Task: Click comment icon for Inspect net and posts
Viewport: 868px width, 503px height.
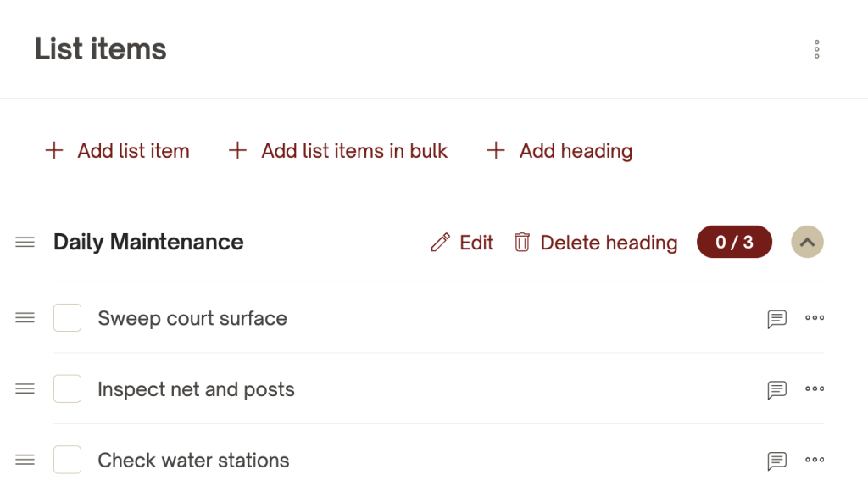Action: (x=776, y=390)
